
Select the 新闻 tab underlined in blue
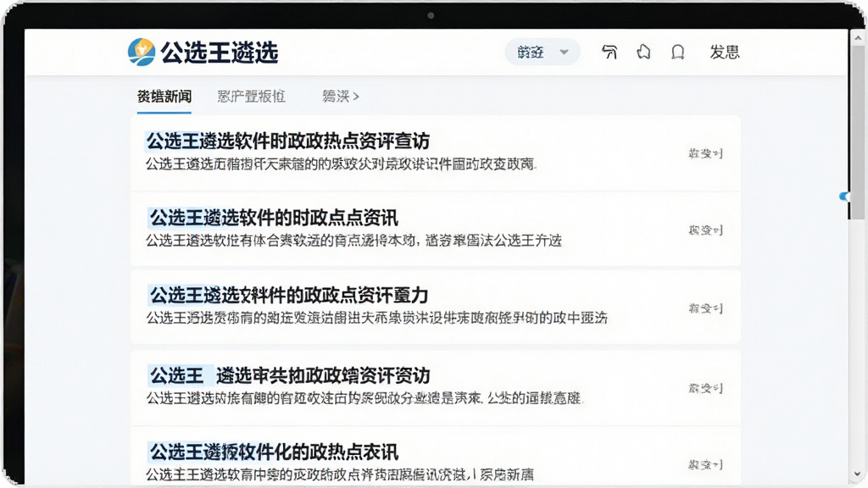pyautogui.click(x=164, y=97)
